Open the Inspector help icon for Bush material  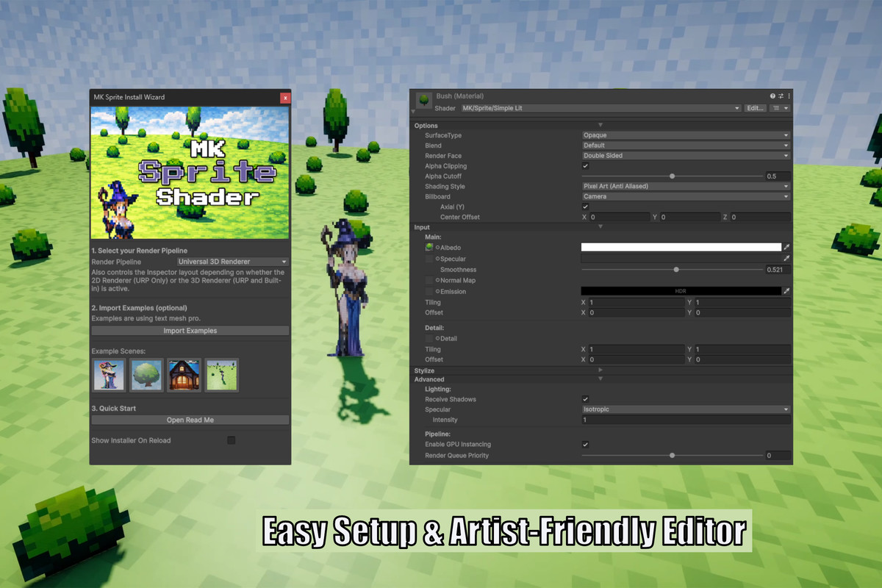coord(771,96)
